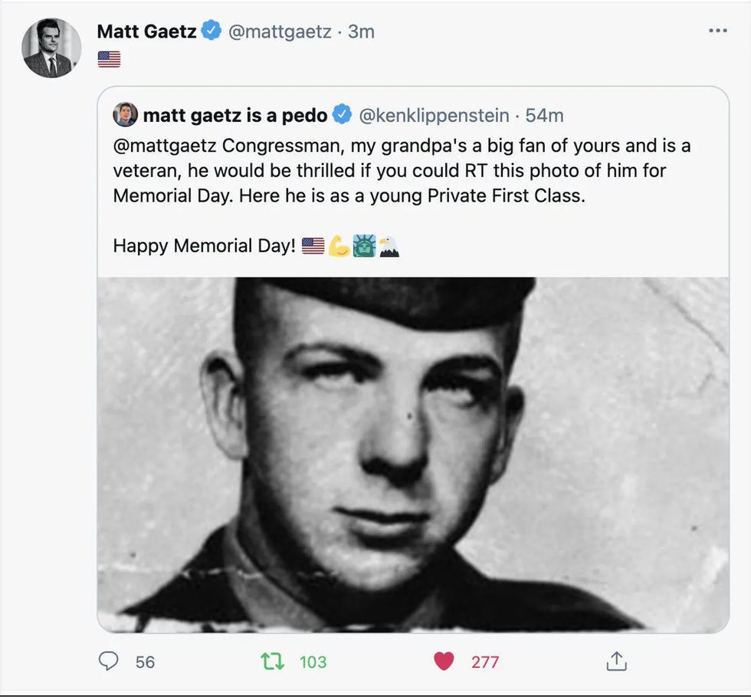Click the 56 replies count
The width and height of the screenshot is (751, 700).
tap(145, 662)
